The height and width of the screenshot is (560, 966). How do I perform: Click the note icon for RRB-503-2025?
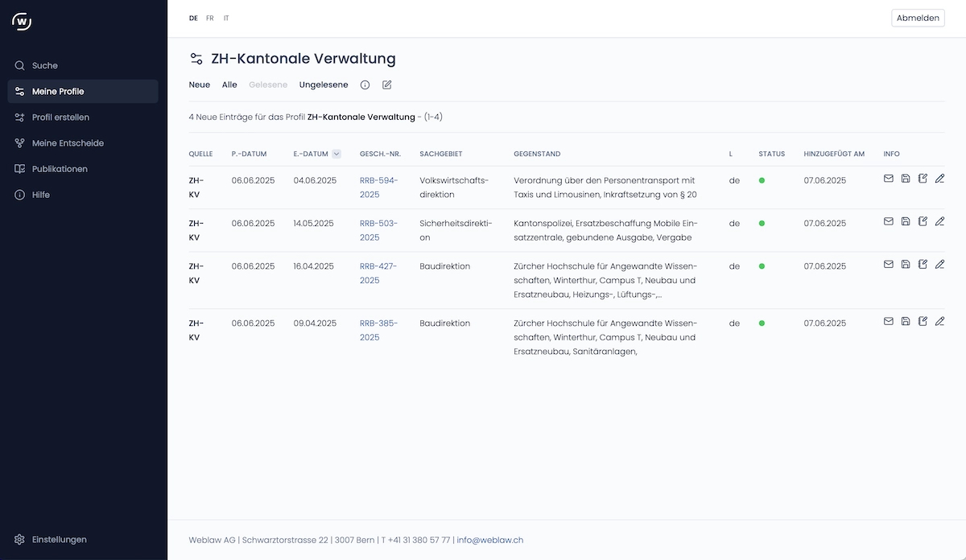click(x=923, y=221)
